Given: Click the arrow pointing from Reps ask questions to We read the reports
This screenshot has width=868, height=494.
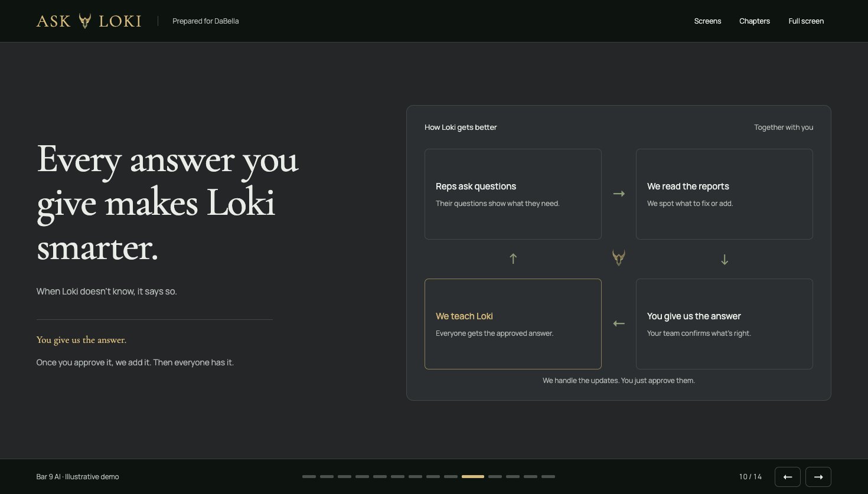Looking at the screenshot, I should pyautogui.click(x=619, y=194).
